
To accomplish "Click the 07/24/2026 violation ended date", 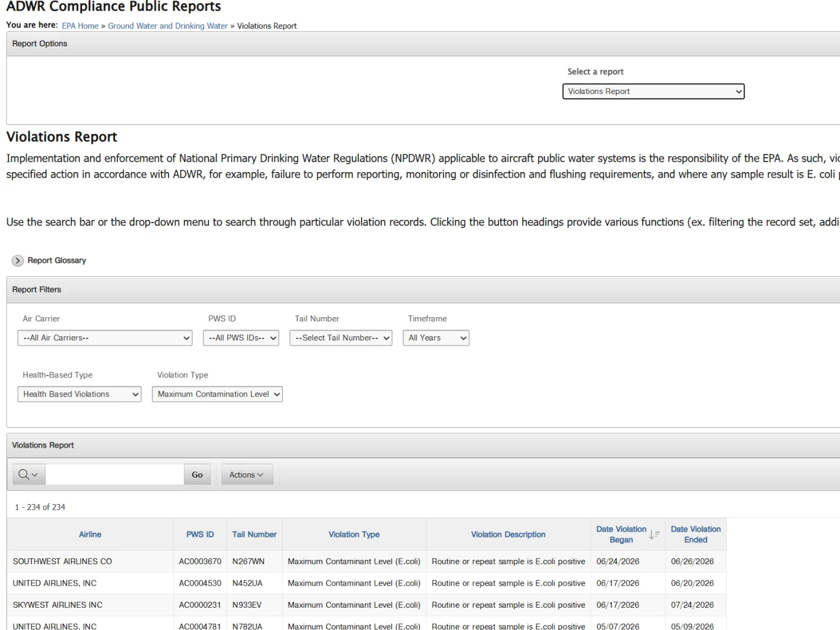I will [x=692, y=605].
